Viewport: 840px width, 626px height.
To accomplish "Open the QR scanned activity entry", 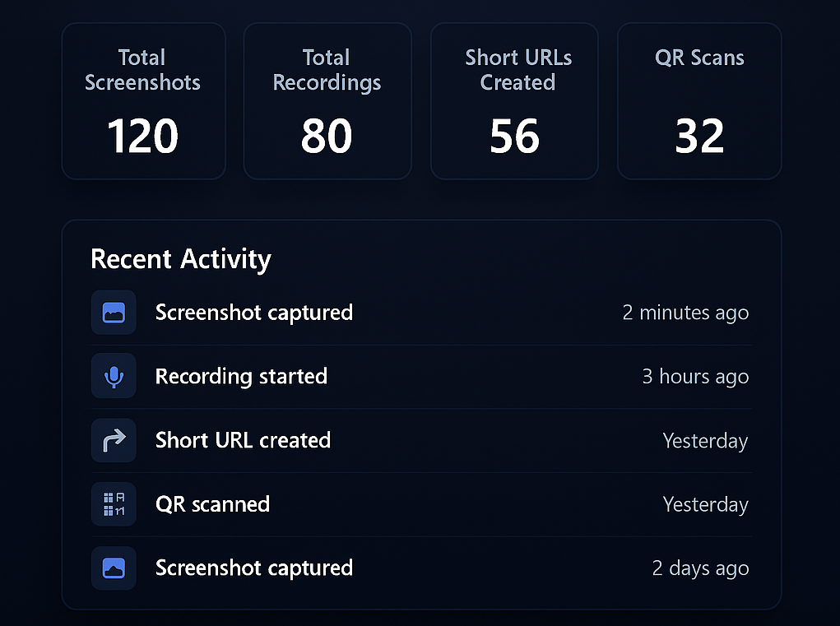I will (x=212, y=504).
